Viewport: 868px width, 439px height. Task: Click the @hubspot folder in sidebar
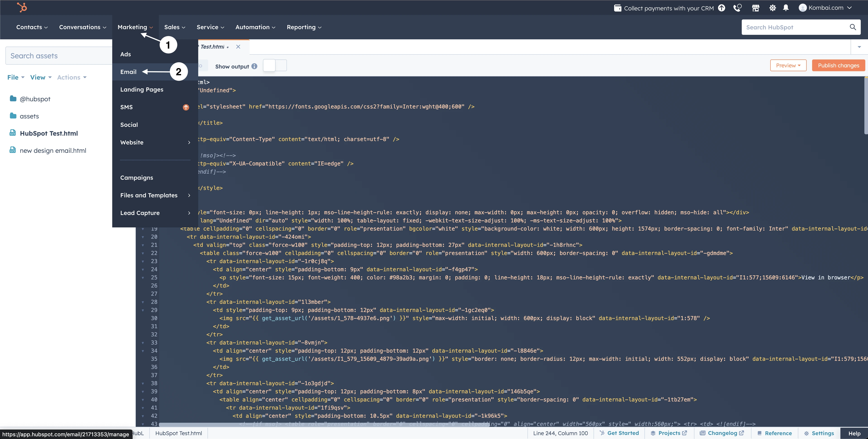(x=35, y=99)
